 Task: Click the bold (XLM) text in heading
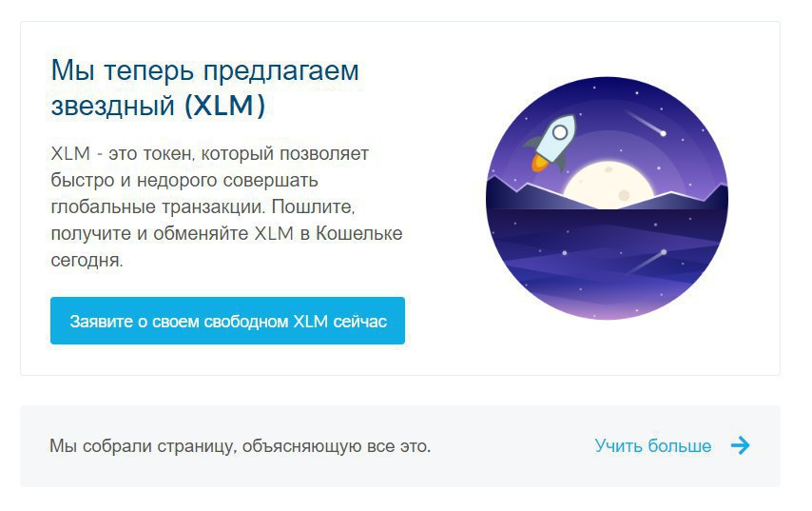click(224, 106)
